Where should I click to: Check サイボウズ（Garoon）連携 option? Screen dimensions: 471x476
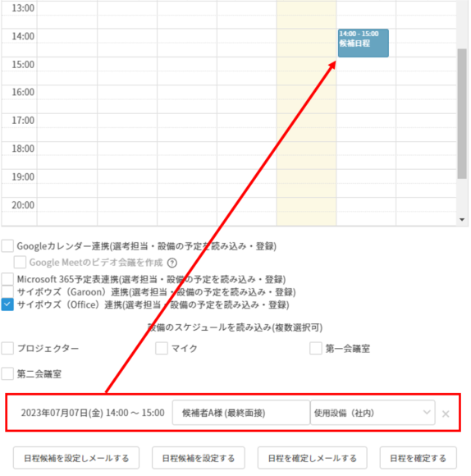pos(7,291)
